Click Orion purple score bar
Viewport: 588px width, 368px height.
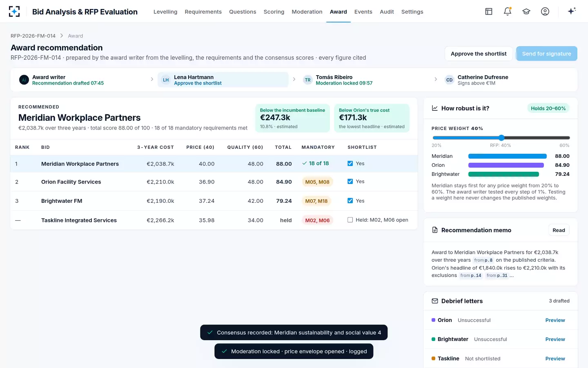pos(506,165)
